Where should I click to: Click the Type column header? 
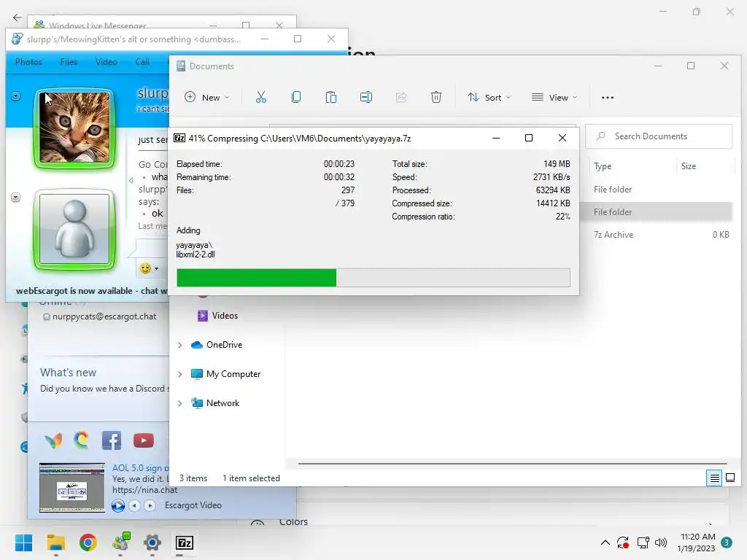click(603, 166)
